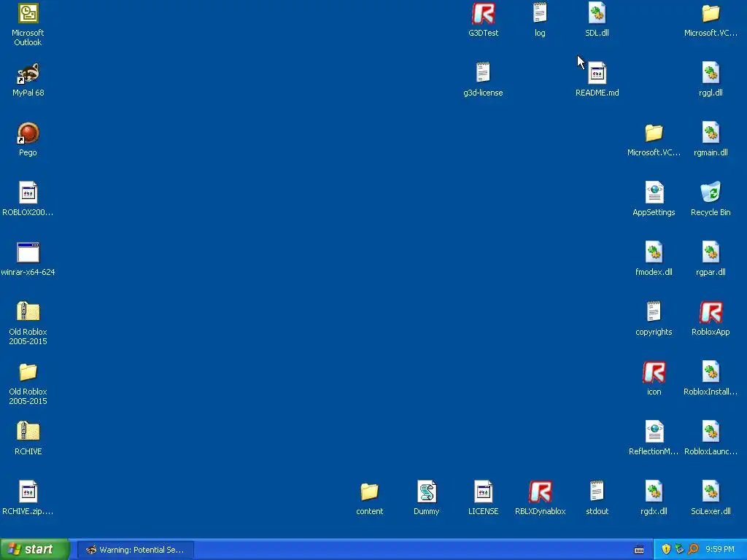The image size is (747, 560).
Task: Open the Windows start menu
Action: (35, 550)
